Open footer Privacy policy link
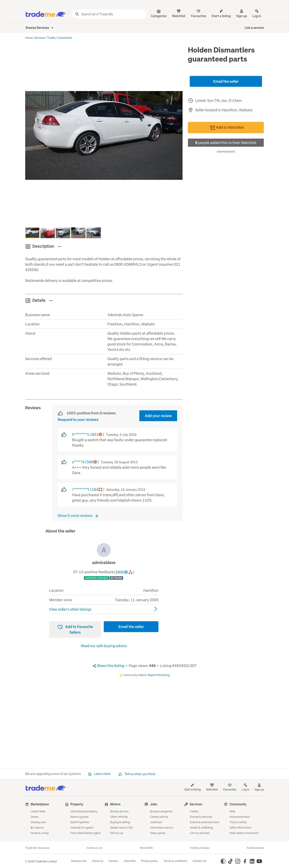The width and height of the screenshot is (289, 868). (149, 861)
